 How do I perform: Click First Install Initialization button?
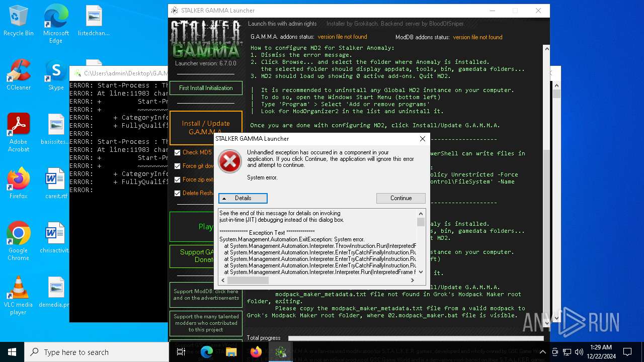pyautogui.click(x=206, y=88)
